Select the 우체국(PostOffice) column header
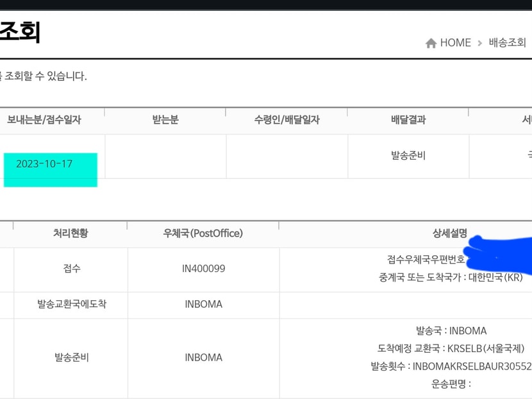 pos(203,233)
